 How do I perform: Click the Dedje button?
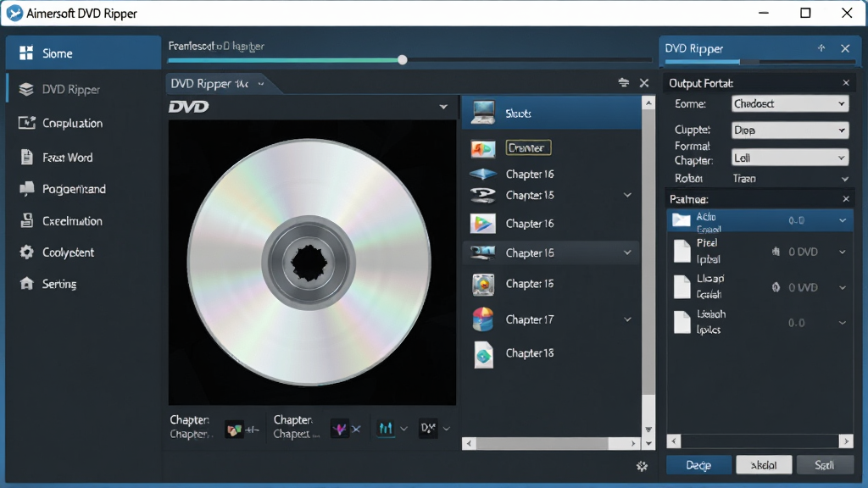(x=698, y=465)
